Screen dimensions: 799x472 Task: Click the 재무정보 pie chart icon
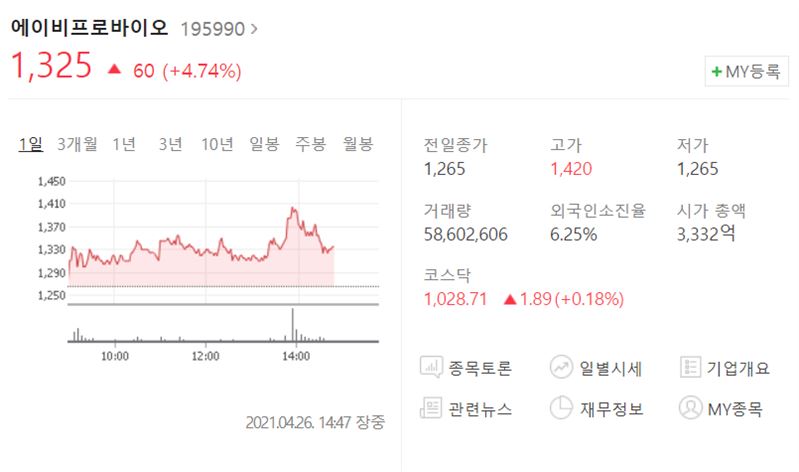pos(561,408)
